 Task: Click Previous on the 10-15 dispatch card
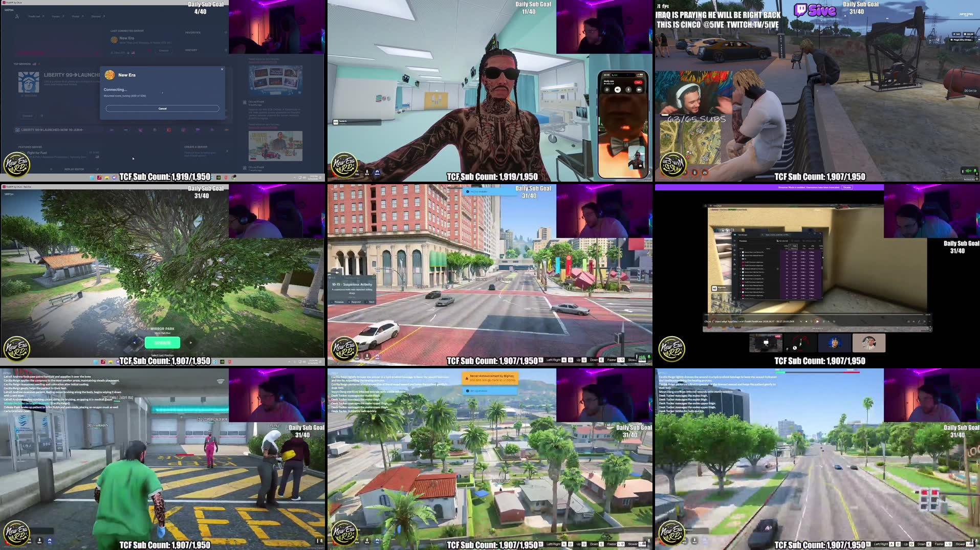pos(338,302)
